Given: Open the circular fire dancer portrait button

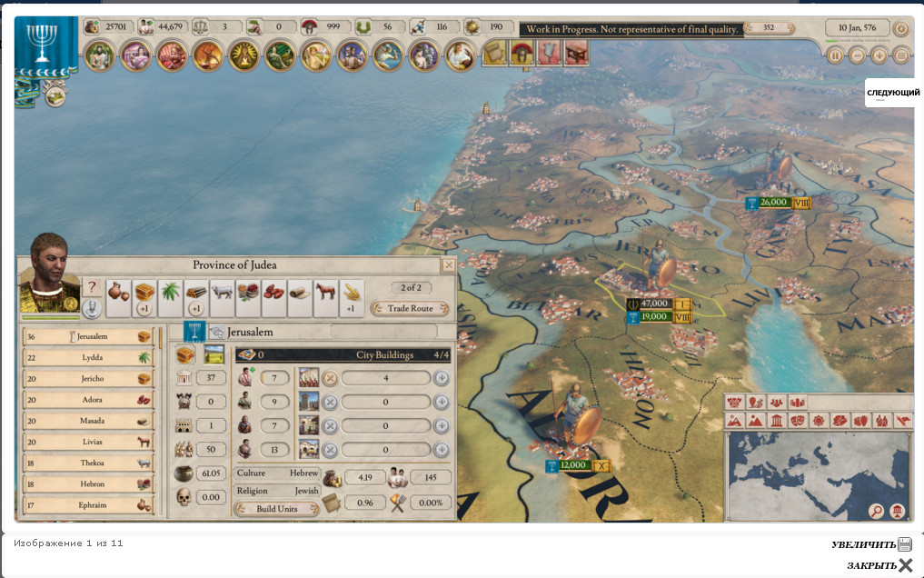Looking at the screenshot, I should click(207, 56).
